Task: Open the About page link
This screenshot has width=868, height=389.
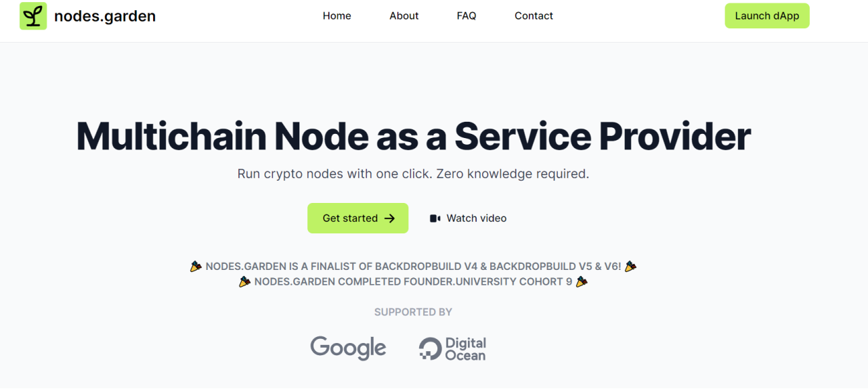Action: pos(404,16)
